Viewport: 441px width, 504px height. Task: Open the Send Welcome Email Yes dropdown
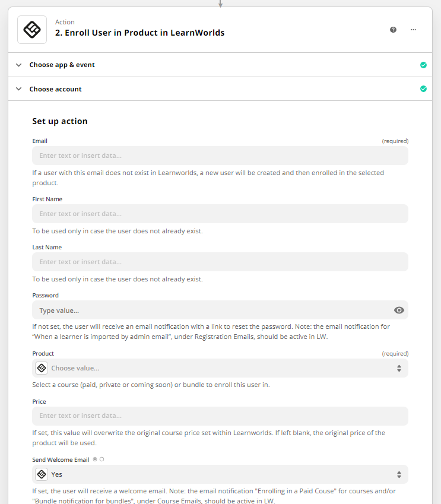tap(220, 474)
